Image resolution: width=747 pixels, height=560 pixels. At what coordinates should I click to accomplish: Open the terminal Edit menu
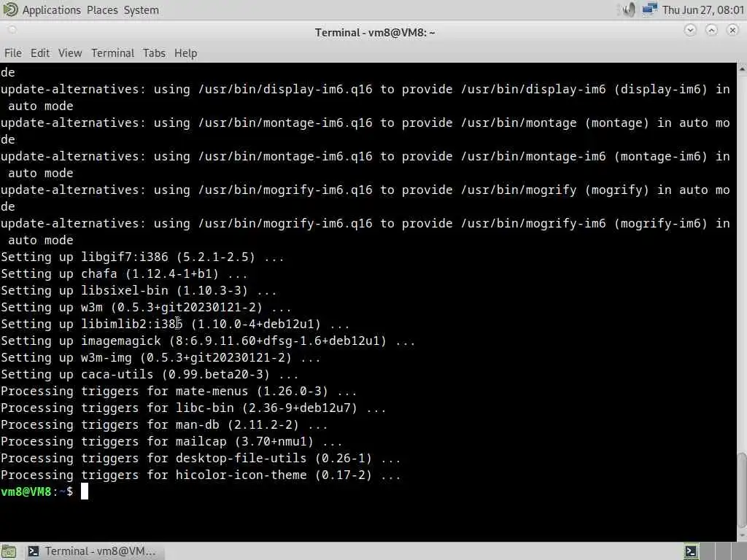tap(40, 52)
